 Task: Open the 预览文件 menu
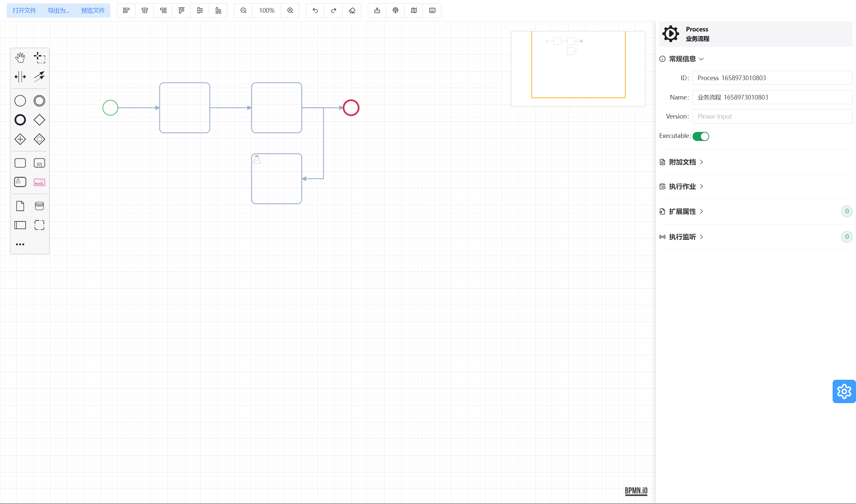tap(93, 11)
